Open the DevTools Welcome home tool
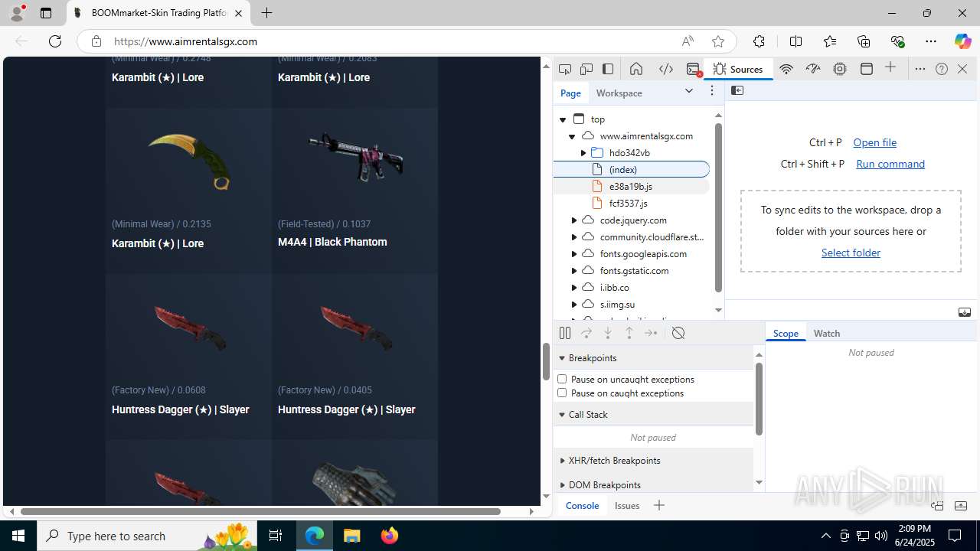Viewport: 980px width, 551px height. (x=635, y=69)
